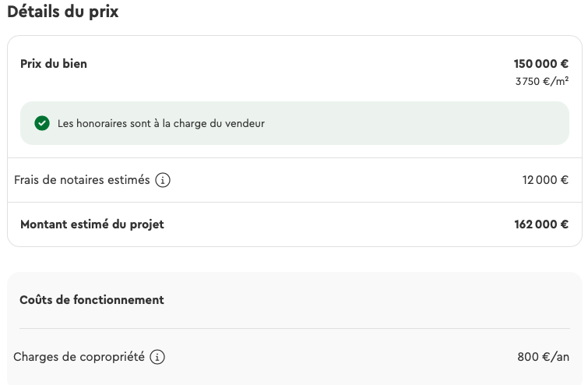Click the Prix du bien card area
The width and height of the screenshot is (588, 385).
(x=294, y=97)
